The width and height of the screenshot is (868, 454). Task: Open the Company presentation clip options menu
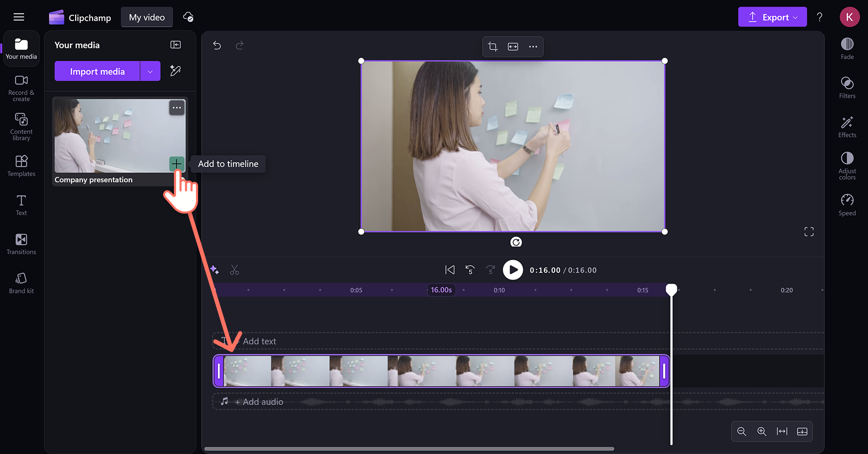[177, 108]
